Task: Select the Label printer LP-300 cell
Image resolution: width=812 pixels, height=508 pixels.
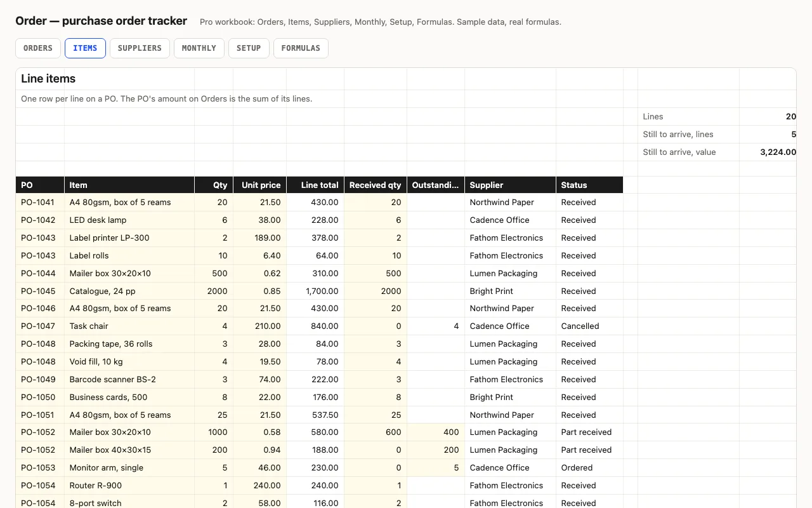Action: [129, 238]
